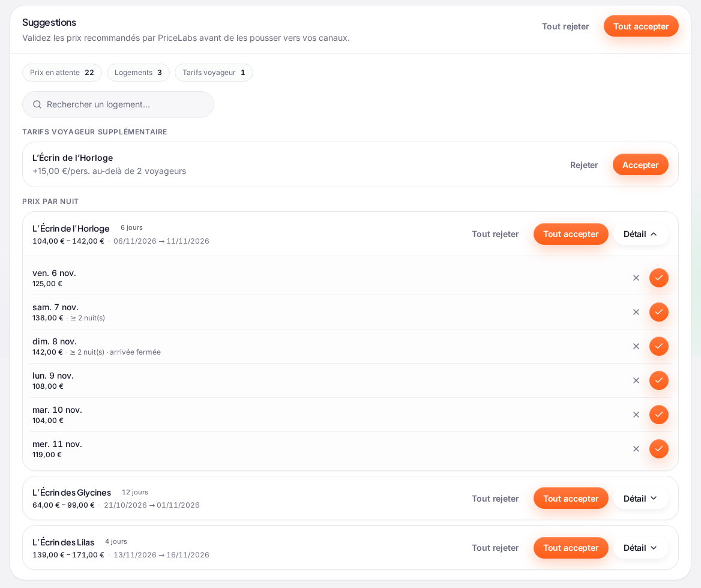Accept the mar. 10 nov. price

(659, 415)
